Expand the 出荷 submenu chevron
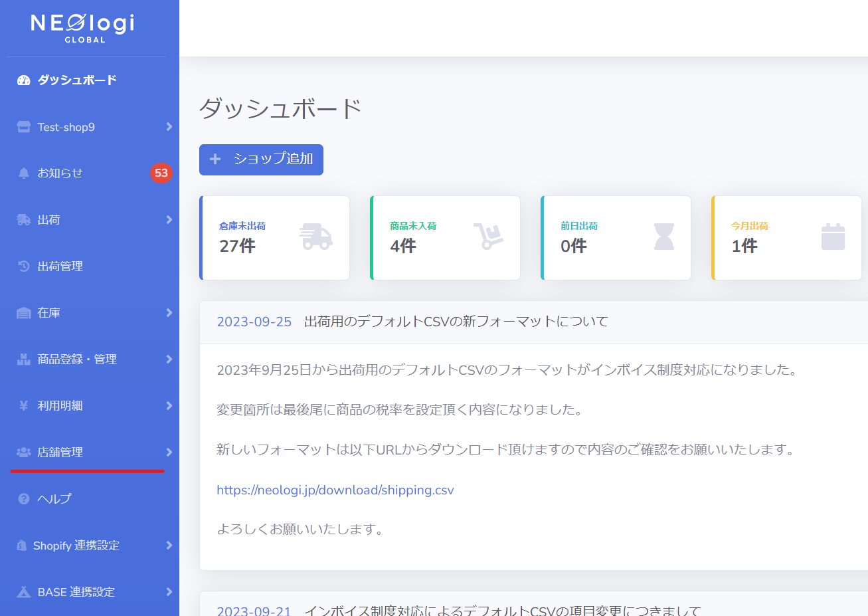Screen dimensions: 868x616 click(169, 219)
